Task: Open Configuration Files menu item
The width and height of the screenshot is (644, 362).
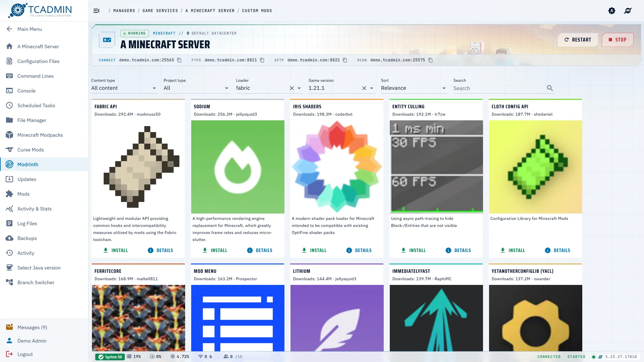Action: pyautogui.click(x=44, y=61)
